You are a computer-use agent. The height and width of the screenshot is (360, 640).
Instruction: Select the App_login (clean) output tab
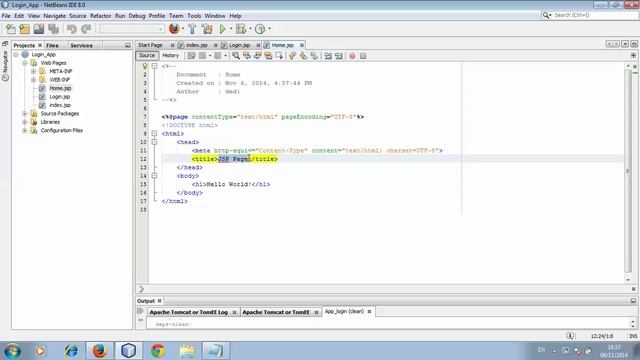pos(344,311)
